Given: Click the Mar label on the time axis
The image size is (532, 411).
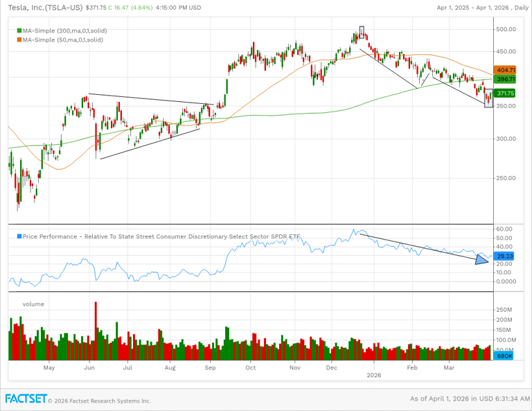Looking at the screenshot, I should click(449, 367).
